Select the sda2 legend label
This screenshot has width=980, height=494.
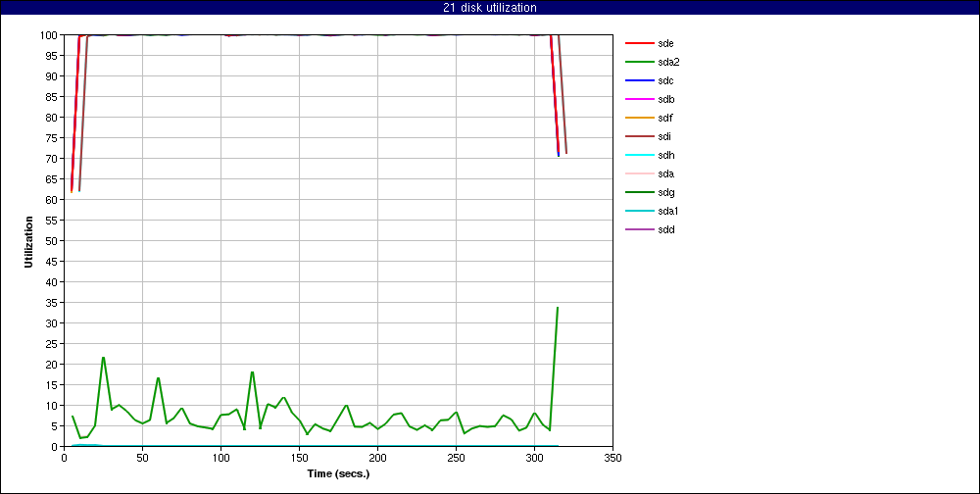pyautogui.click(x=667, y=63)
